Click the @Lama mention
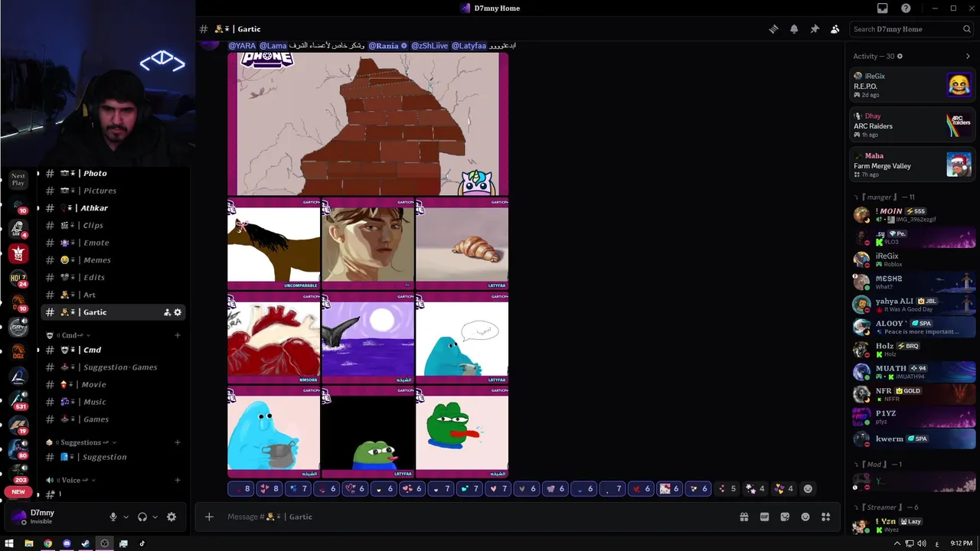Viewport: 980px width, 551px height. (273, 46)
